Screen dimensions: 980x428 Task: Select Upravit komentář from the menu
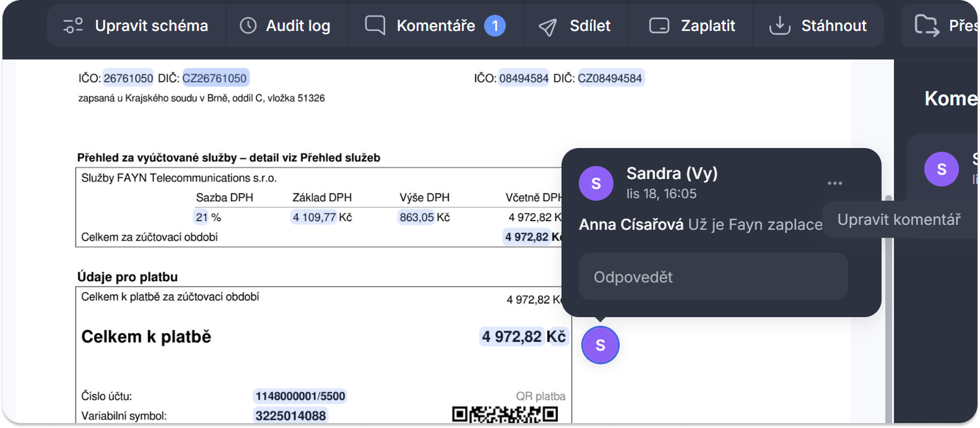coord(898,220)
